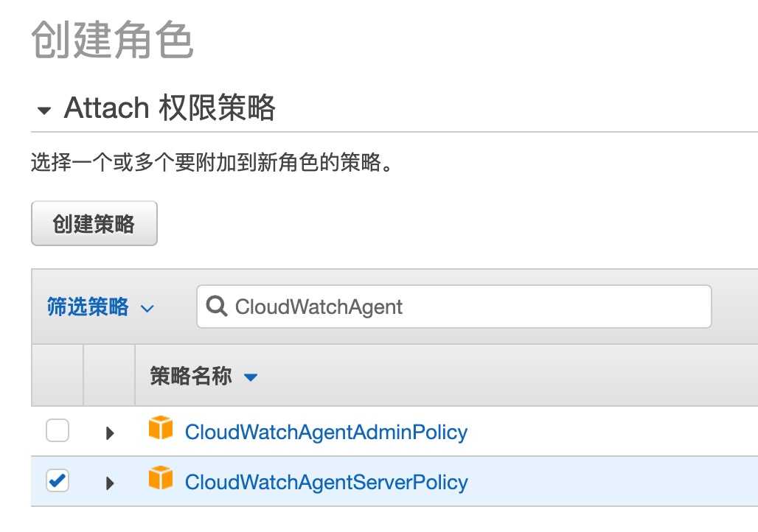
Task: Open the 筛选策略 filter dropdown
Action: click(x=88, y=307)
